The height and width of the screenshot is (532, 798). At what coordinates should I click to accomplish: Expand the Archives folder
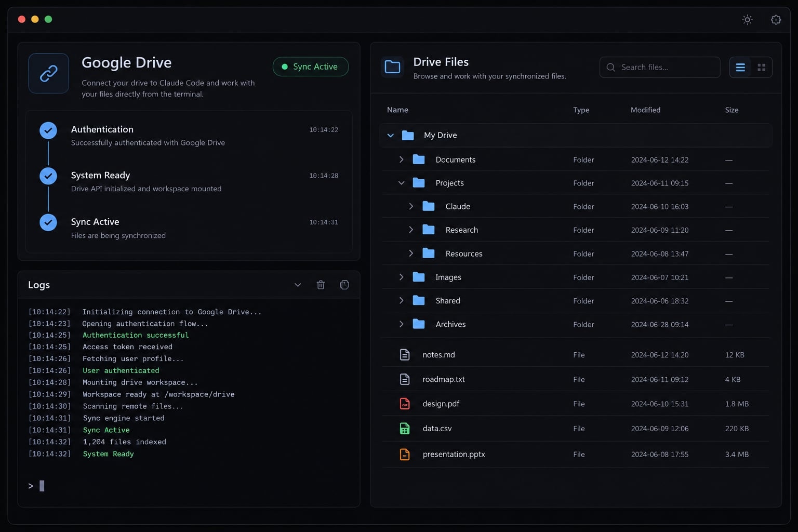(401, 324)
